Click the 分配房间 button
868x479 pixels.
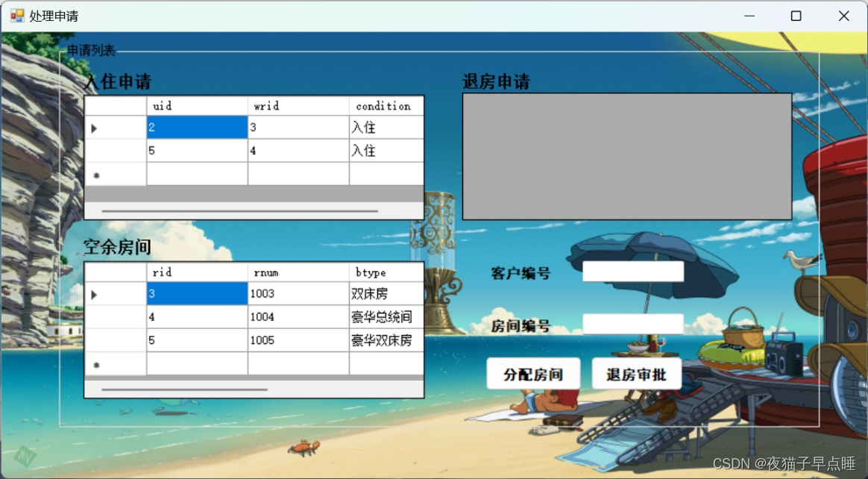(533, 374)
